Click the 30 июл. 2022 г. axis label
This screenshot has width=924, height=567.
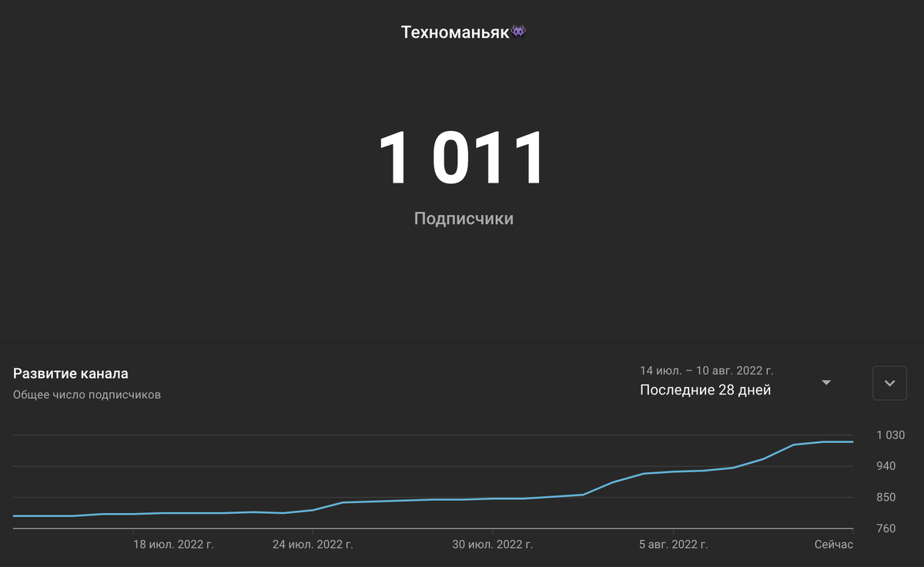[x=493, y=544]
